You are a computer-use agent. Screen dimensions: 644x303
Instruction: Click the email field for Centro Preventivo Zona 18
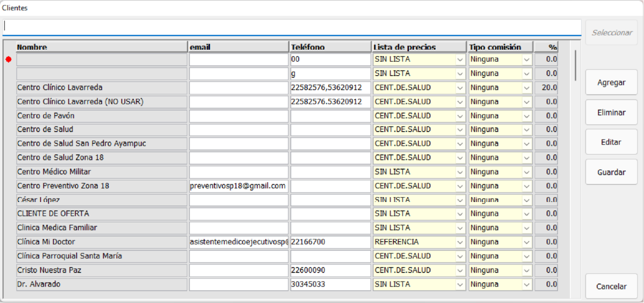pos(238,186)
